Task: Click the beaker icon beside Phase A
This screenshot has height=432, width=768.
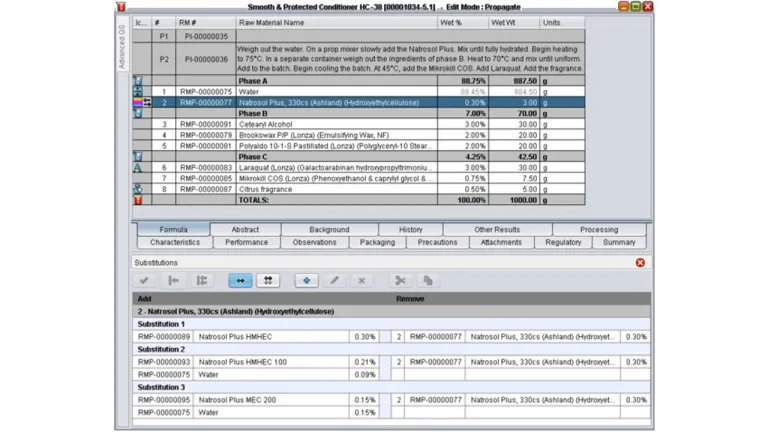Action: (138, 81)
